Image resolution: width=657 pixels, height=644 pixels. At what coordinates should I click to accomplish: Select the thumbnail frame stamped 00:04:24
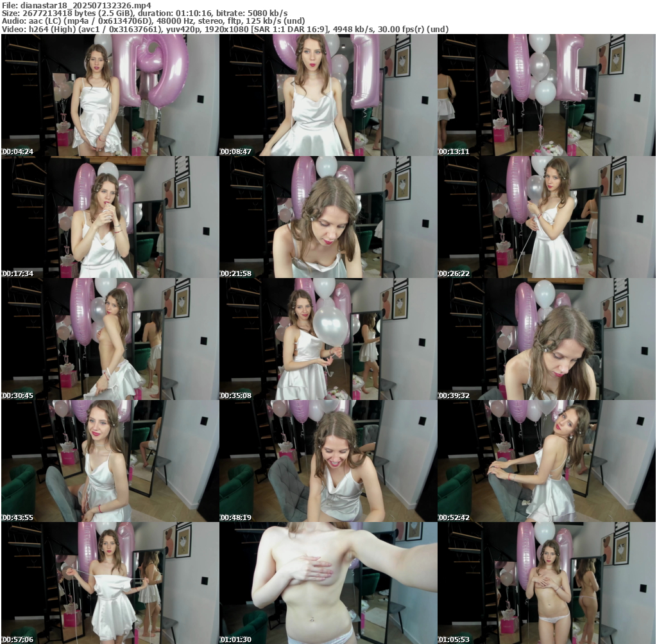pos(110,95)
